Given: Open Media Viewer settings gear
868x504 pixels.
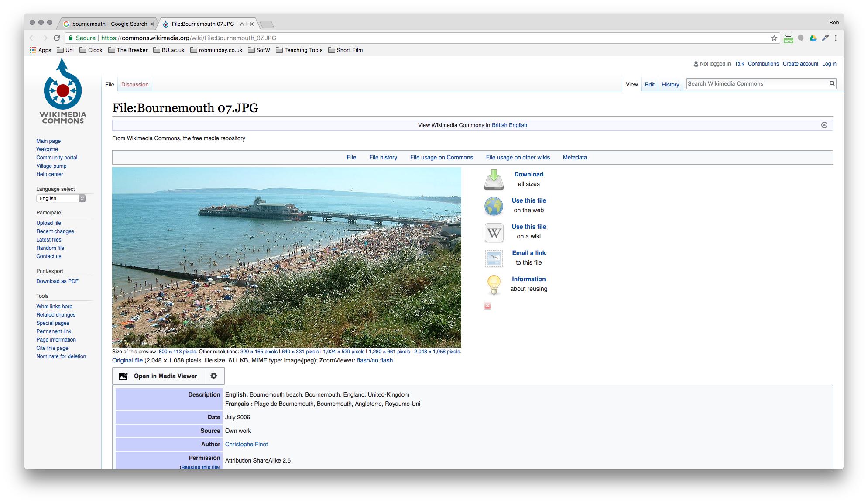Looking at the screenshot, I should tap(214, 376).
